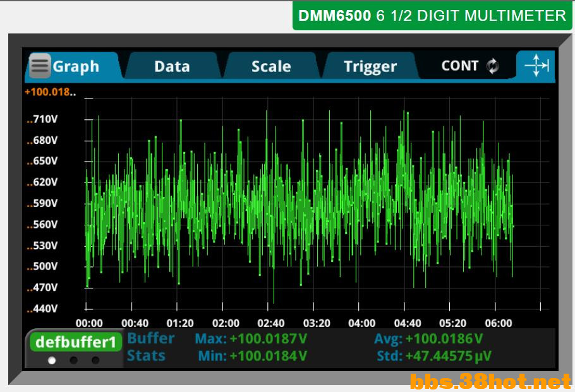Click the Buffer Stats label
The image size is (575, 392).
click(x=151, y=347)
